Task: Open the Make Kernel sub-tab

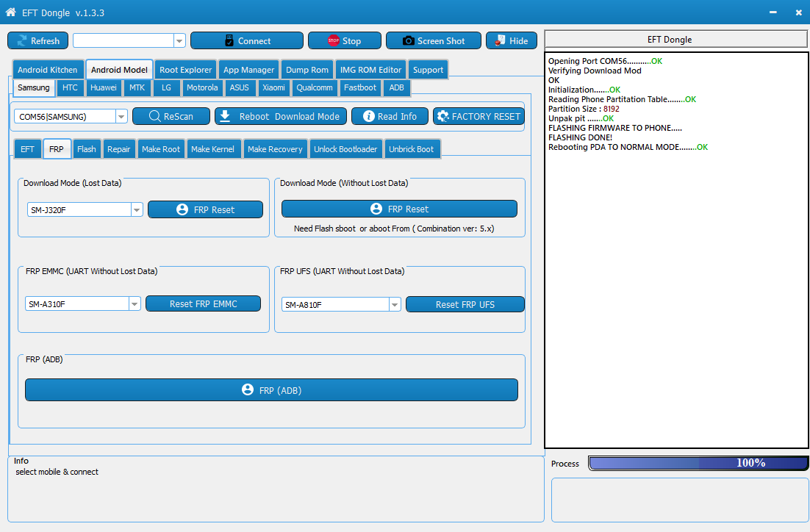Action: tap(212, 149)
